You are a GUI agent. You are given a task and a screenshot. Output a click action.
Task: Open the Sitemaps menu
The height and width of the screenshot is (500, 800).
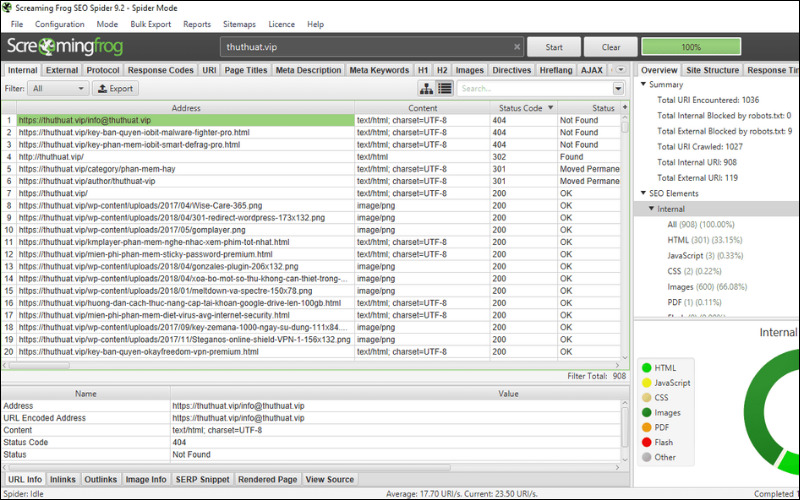coord(239,24)
